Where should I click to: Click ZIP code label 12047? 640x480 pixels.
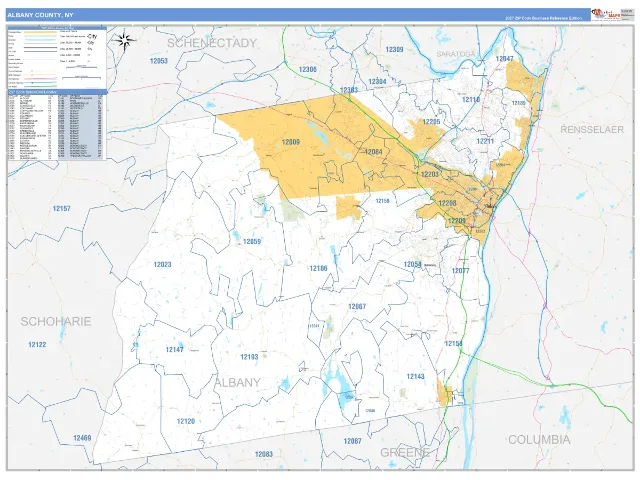504,59
